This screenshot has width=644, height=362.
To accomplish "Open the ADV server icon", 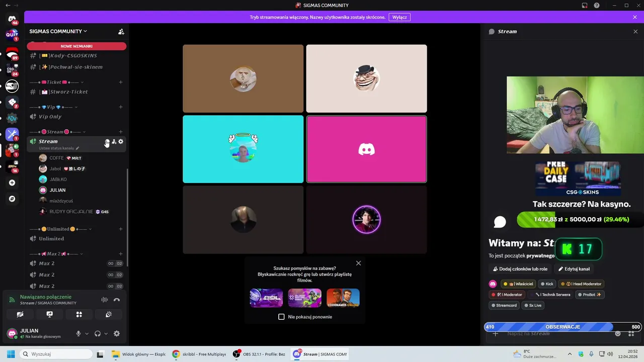I will 12,118.
